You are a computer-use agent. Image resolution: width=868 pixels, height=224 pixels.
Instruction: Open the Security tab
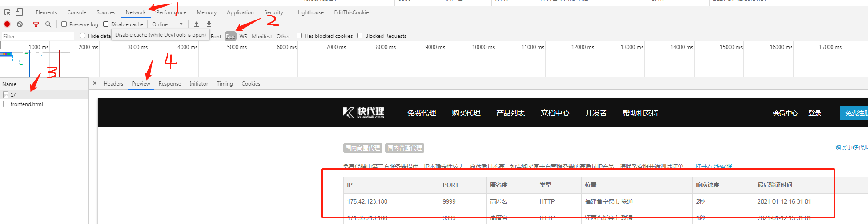point(273,12)
